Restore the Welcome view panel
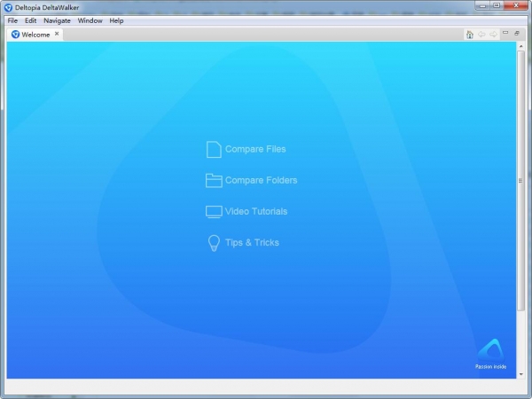The width and height of the screenshot is (532, 399). point(517,33)
